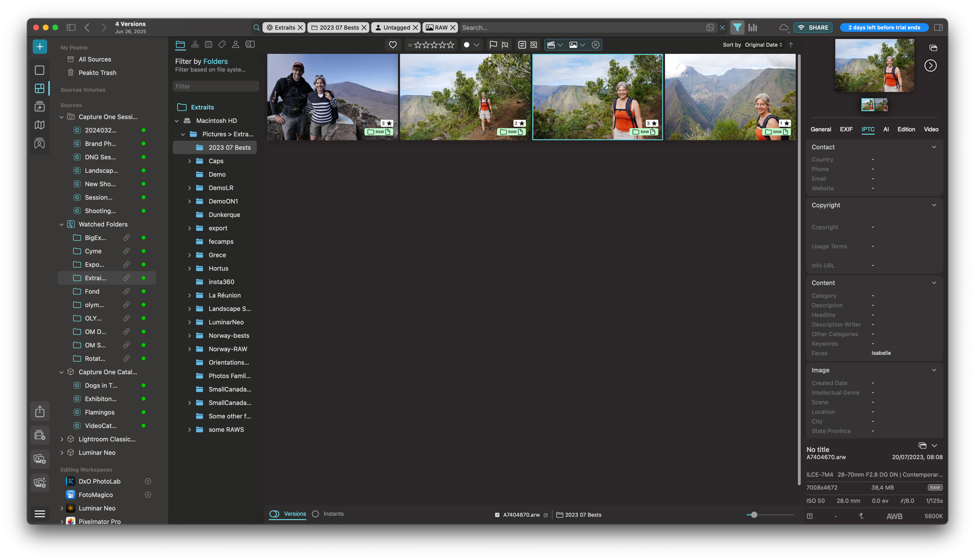Select the filter by person icon
The width and height of the screenshot is (975, 560).
(x=236, y=45)
